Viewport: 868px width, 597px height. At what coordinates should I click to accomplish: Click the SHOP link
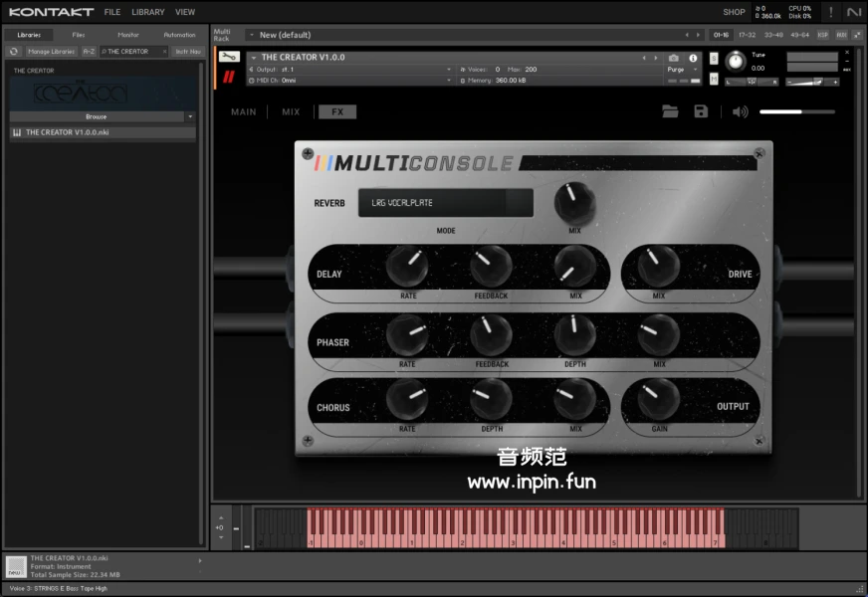pos(734,12)
